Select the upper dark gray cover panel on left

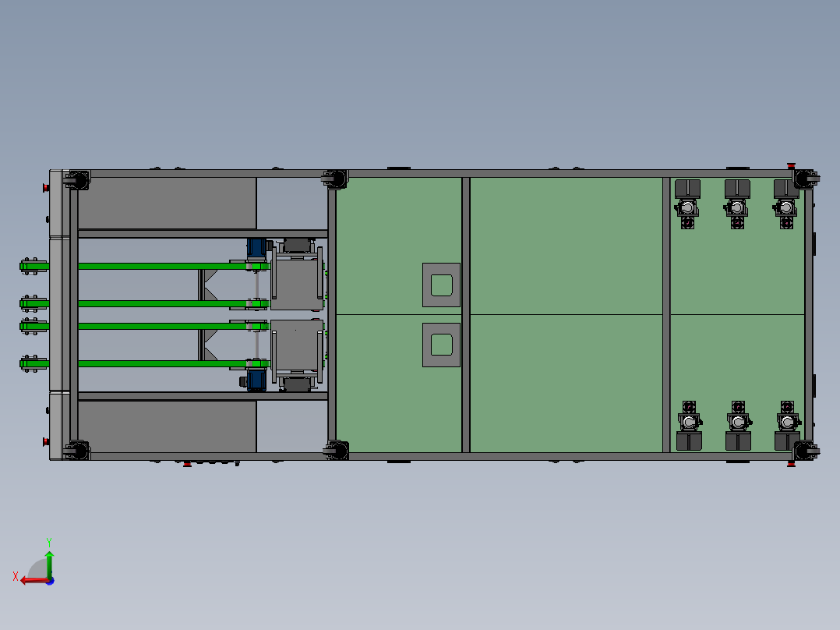[x=167, y=204]
